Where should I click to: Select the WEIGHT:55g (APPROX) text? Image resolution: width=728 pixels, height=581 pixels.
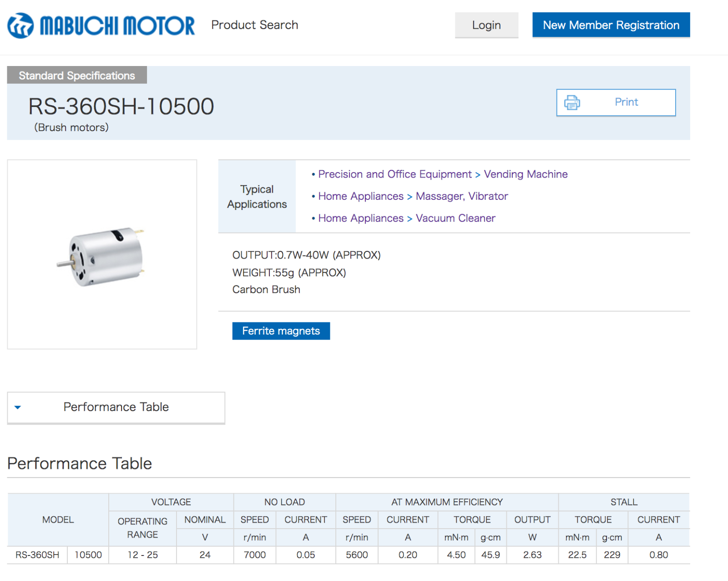click(289, 273)
